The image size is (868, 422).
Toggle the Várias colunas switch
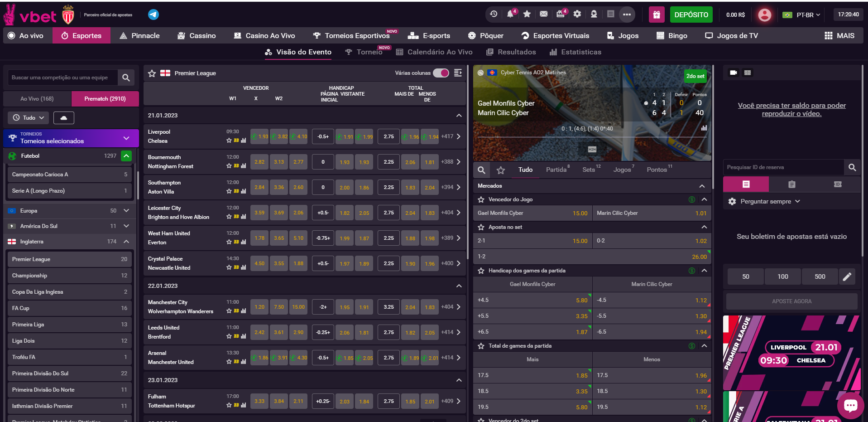pos(441,73)
